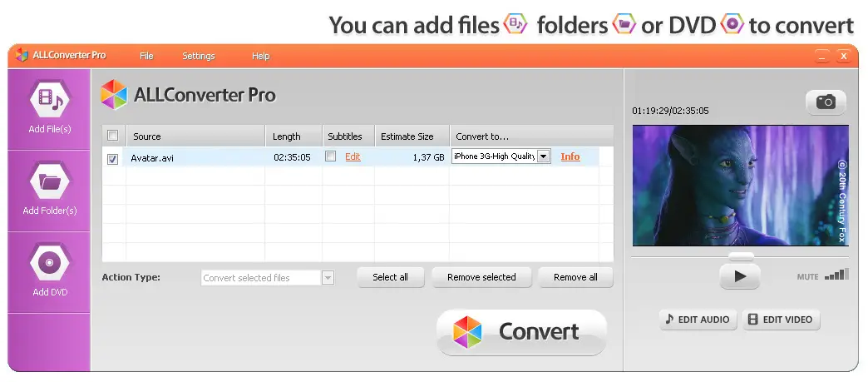The image size is (868, 382).
Task: Open the iPhone 3G-High Quality format dropdown
Action: [544, 156]
